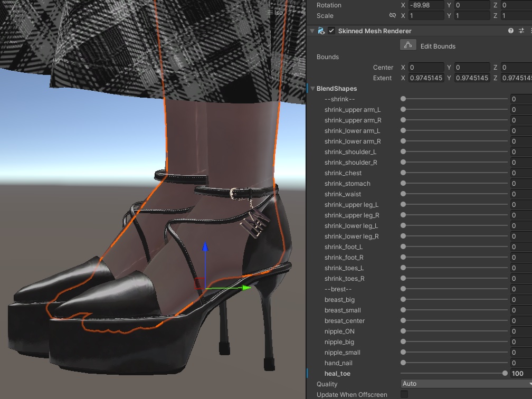Open Skinned Mesh Renderer help reference
The width and height of the screenshot is (532, 399).
point(510,31)
